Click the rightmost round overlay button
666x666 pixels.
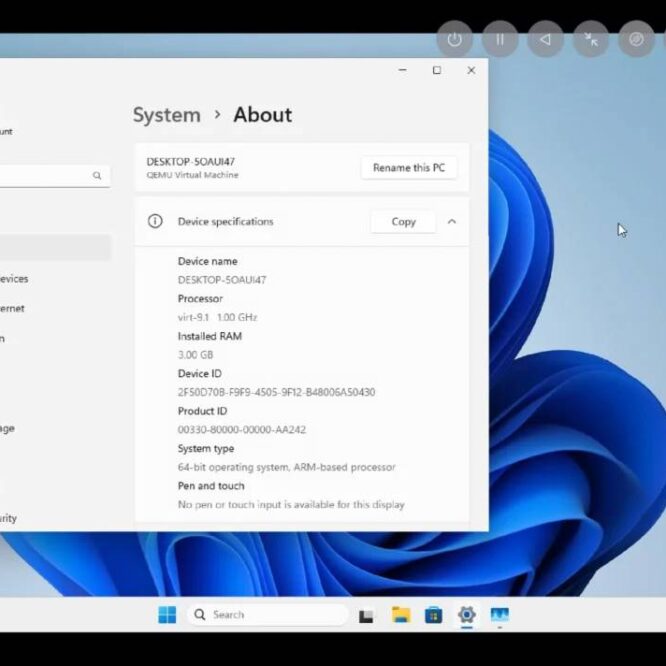[x=636, y=39]
